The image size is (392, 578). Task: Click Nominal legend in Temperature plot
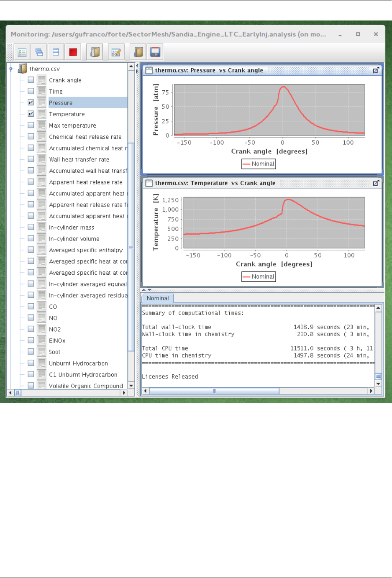259,276
